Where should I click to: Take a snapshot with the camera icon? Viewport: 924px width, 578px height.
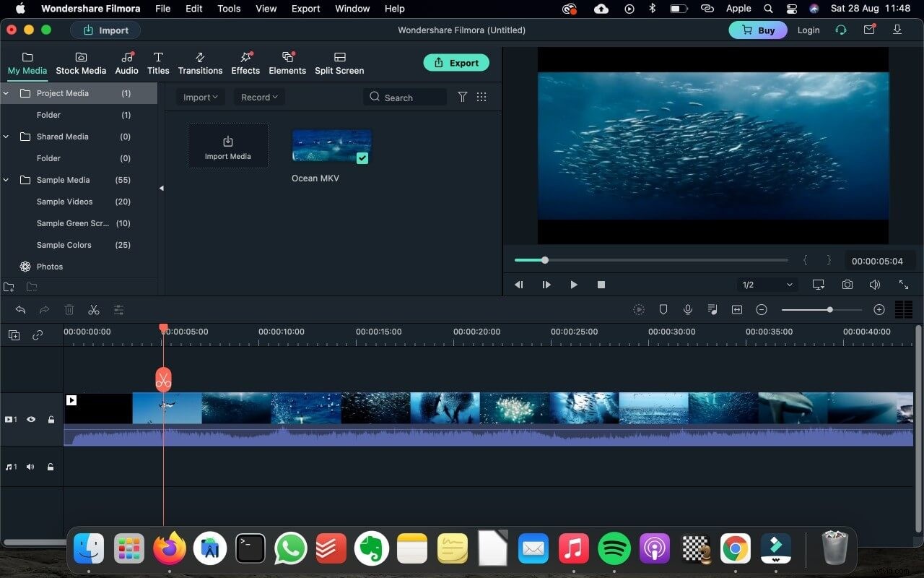(x=847, y=284)
